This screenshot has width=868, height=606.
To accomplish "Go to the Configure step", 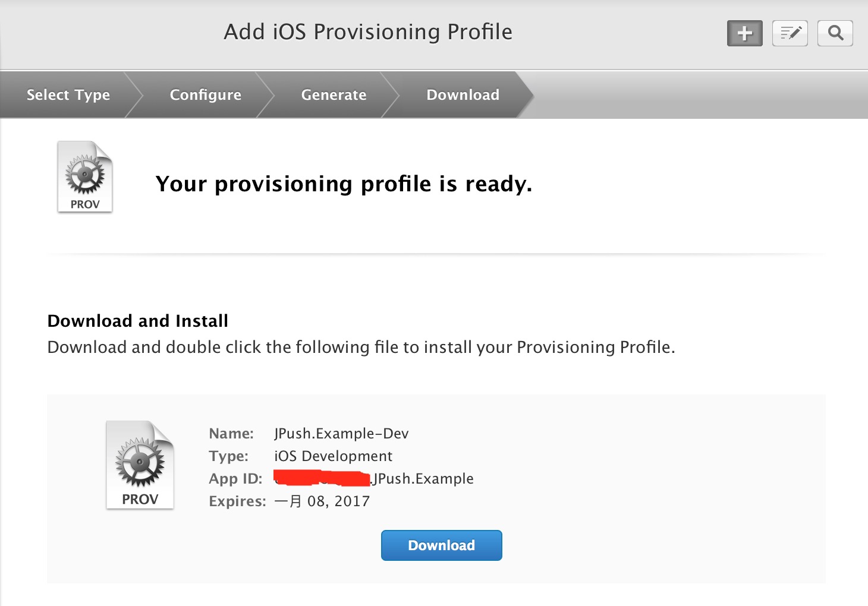I will [x=205, y=95].
